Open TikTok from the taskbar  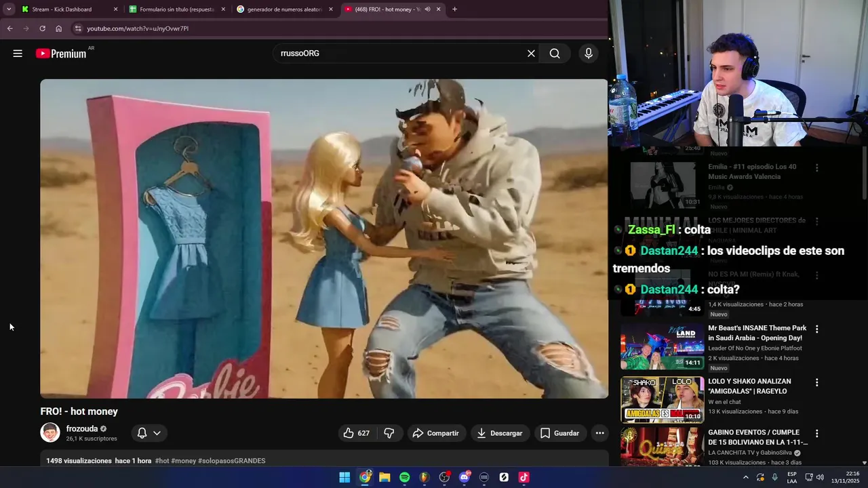tap(524, 477)
